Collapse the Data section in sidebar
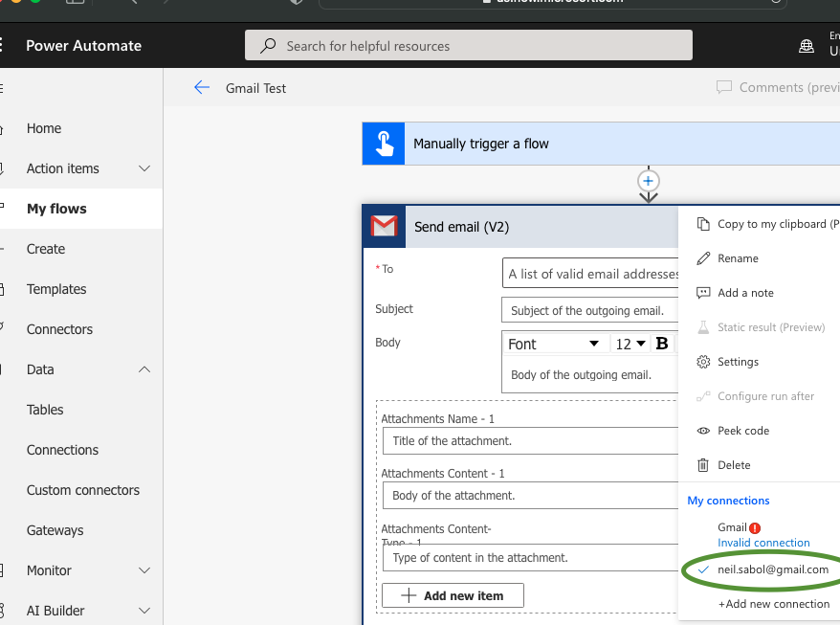Image resolution: width=840 pixels, height=625 pixels. tap(144, 369)
